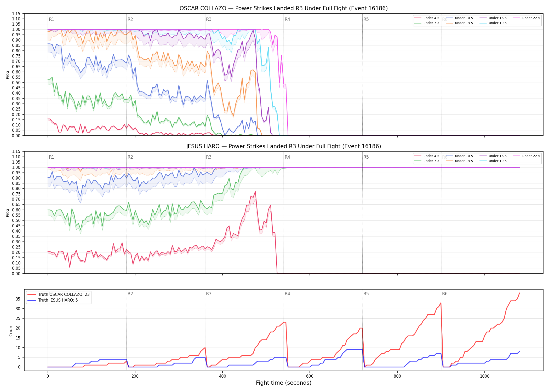Click R5 round marker in the Count chart

[x=366, y=294]
